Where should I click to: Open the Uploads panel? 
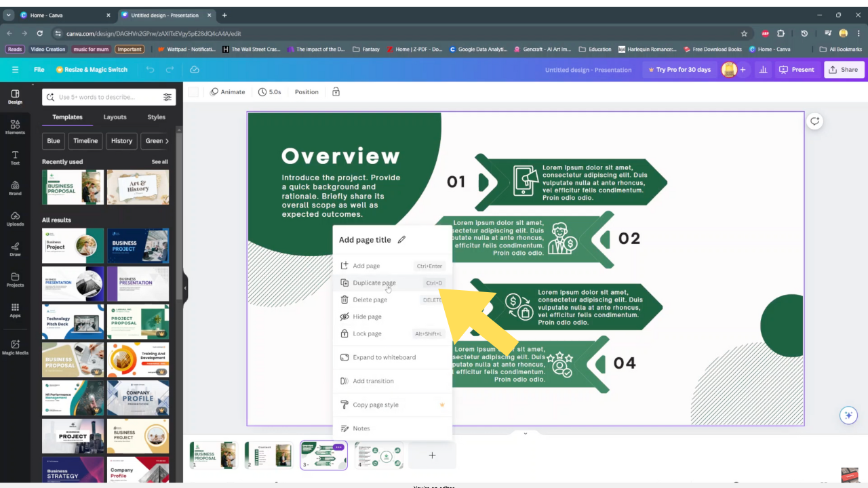(x=15, y=218)
